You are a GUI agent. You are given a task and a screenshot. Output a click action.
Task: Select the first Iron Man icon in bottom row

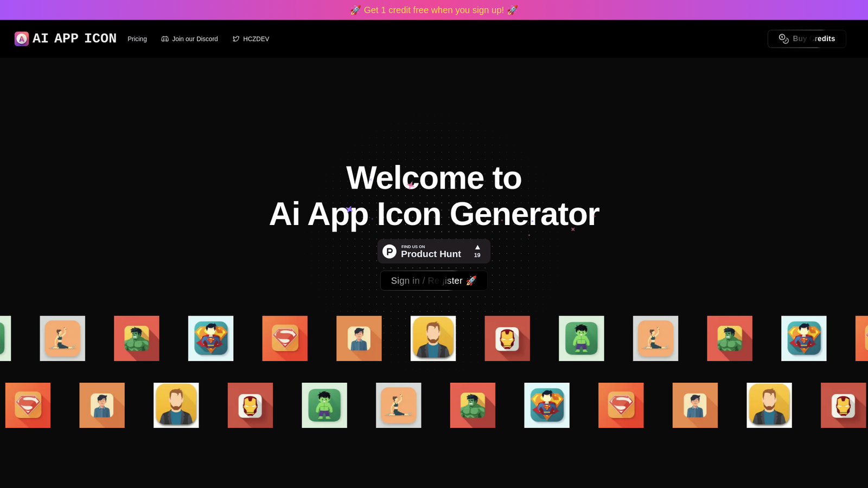click(250, 405)
